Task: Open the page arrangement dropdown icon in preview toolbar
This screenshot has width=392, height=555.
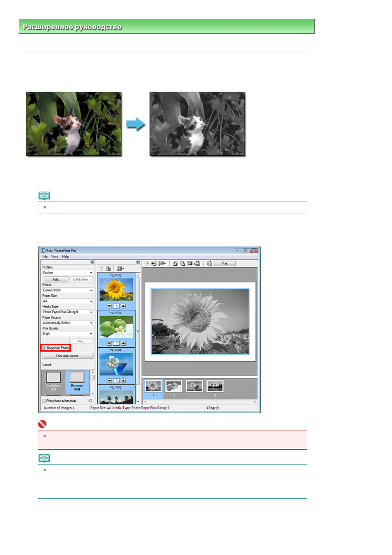Action: (x=162, y=264)
